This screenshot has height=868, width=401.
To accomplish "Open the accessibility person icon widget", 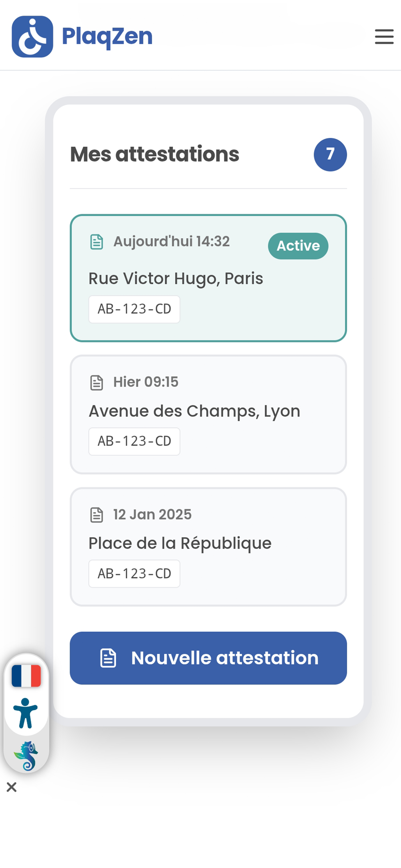I will 26,713.
